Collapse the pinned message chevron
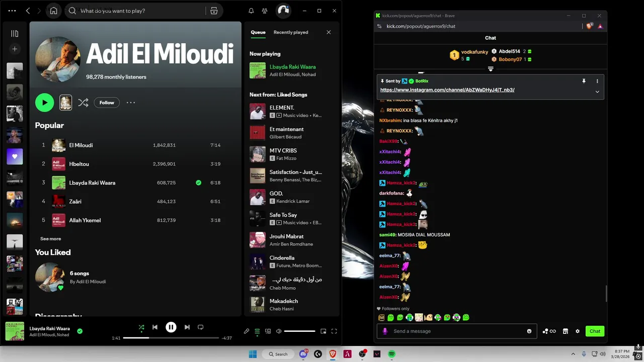 pos(597,92)
